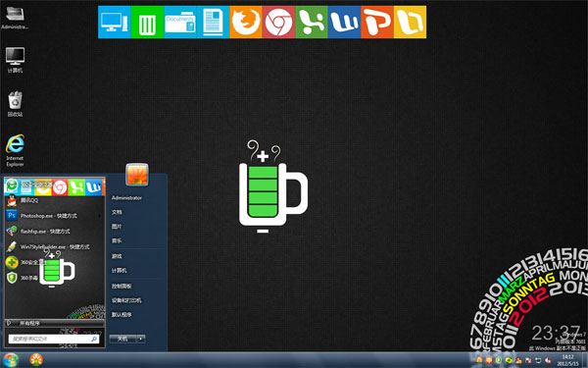
Task: Open the blue computer tile in top dock
Action: point(115,22)
